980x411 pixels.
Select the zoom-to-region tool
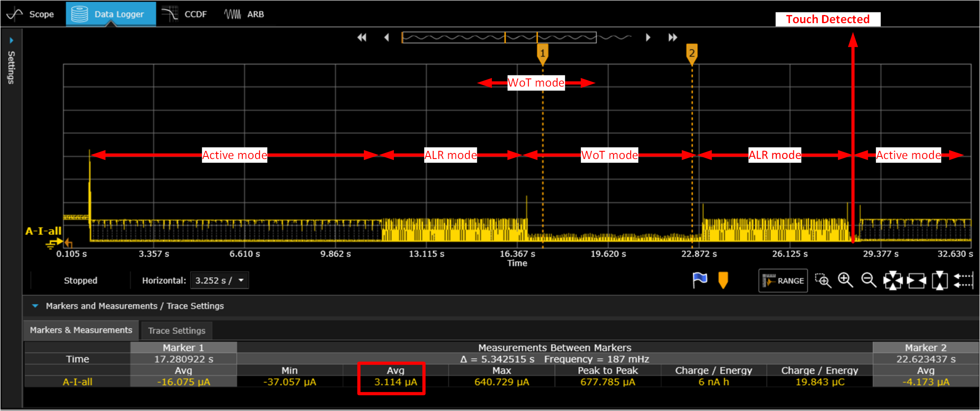click(x=823, y=281)
